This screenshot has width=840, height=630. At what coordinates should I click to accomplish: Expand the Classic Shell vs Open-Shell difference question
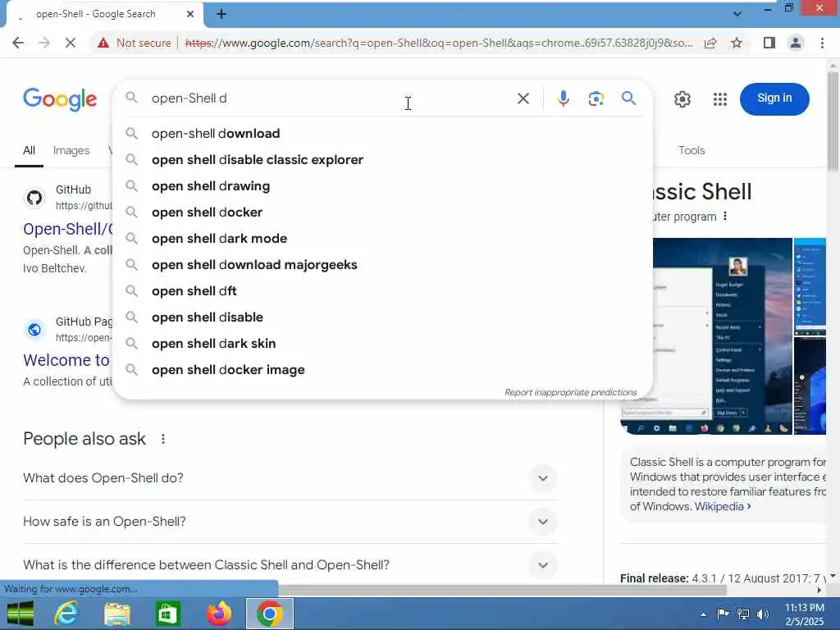(x=290, y=564)
